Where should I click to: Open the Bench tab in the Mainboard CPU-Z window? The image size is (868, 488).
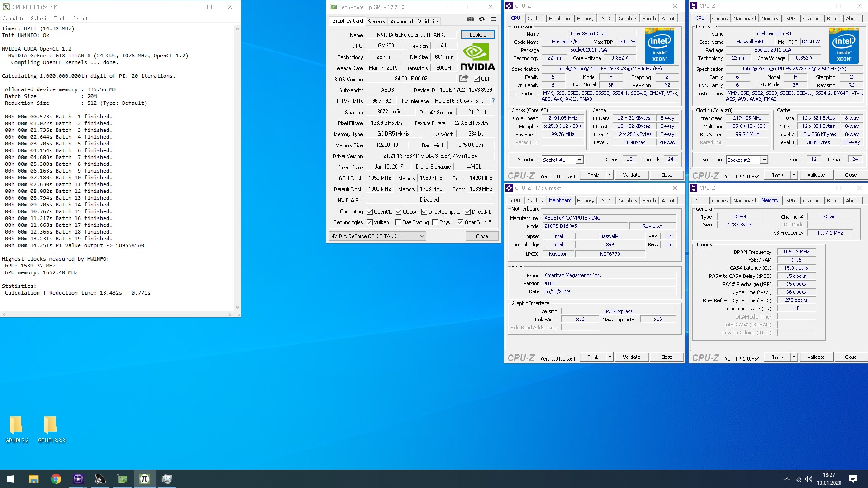(x=649, y=201)
